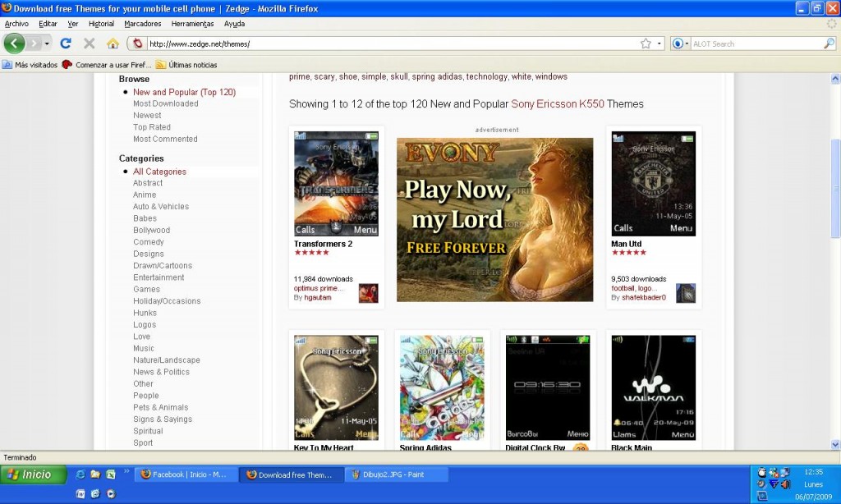Screen dimensions: 841x504
Task: Click the vertical scrollbar thumb
Action: [835, 188]
